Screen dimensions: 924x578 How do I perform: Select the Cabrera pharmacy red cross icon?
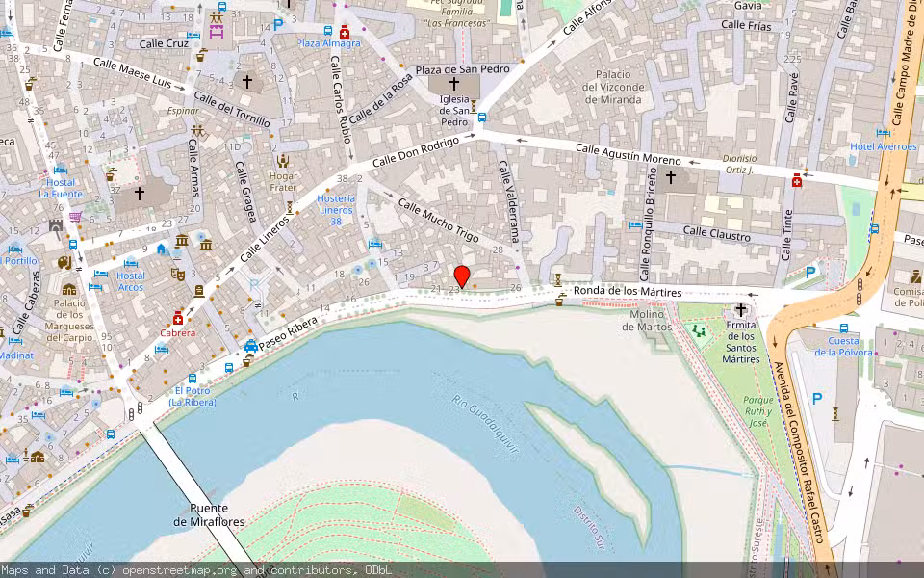(178, 319)
